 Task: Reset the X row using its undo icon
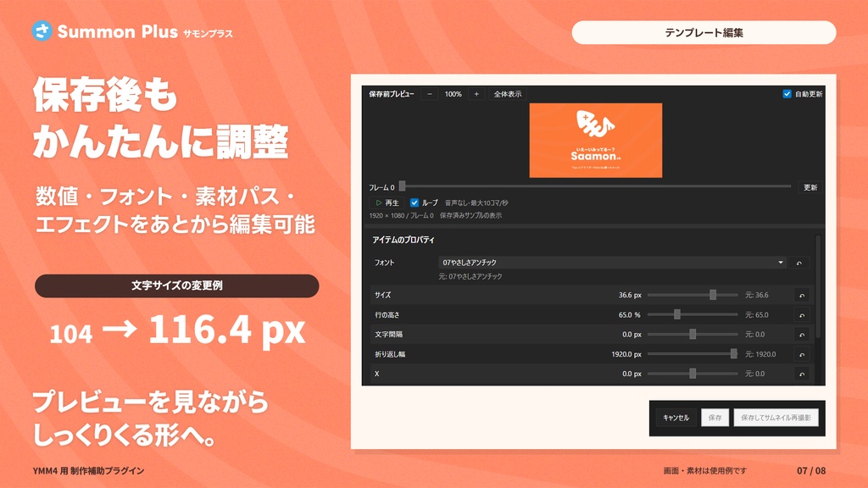point(802,374)
